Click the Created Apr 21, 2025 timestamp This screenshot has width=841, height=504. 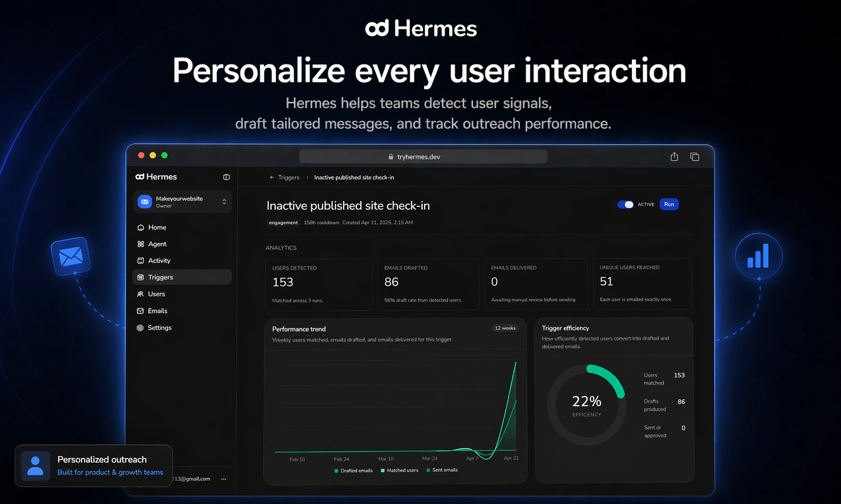377,223
